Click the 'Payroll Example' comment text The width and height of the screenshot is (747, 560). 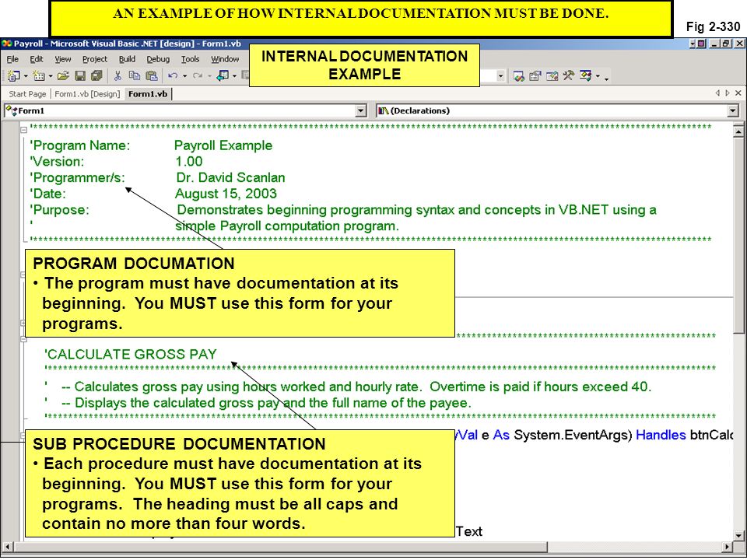[x=223, y=145]
